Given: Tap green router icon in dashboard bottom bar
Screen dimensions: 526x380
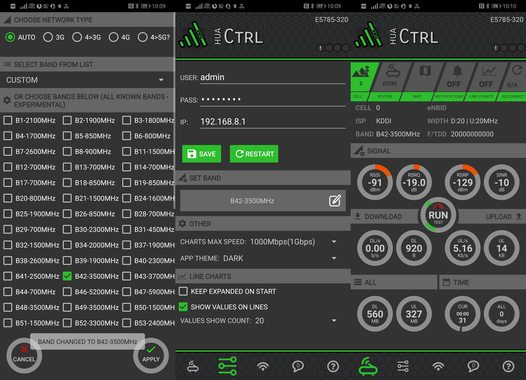Looking at the screenshot, I should coord(368,366).
